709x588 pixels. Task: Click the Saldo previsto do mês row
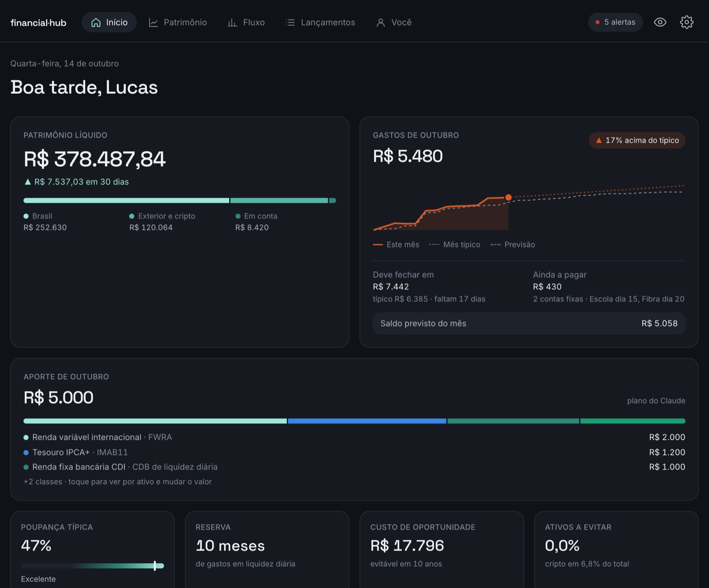(529, 323)
